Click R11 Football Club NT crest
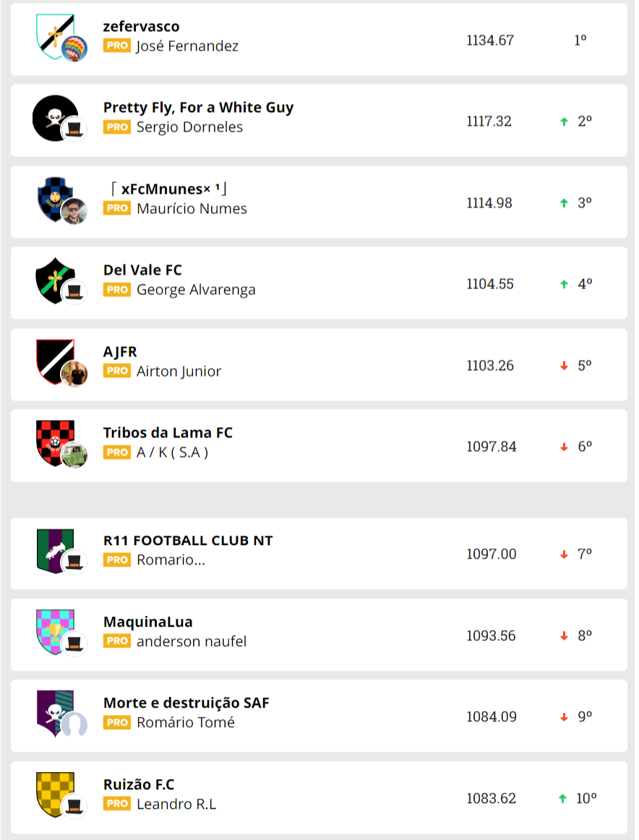The image size is (639, 840). click(x=52, y=549)
